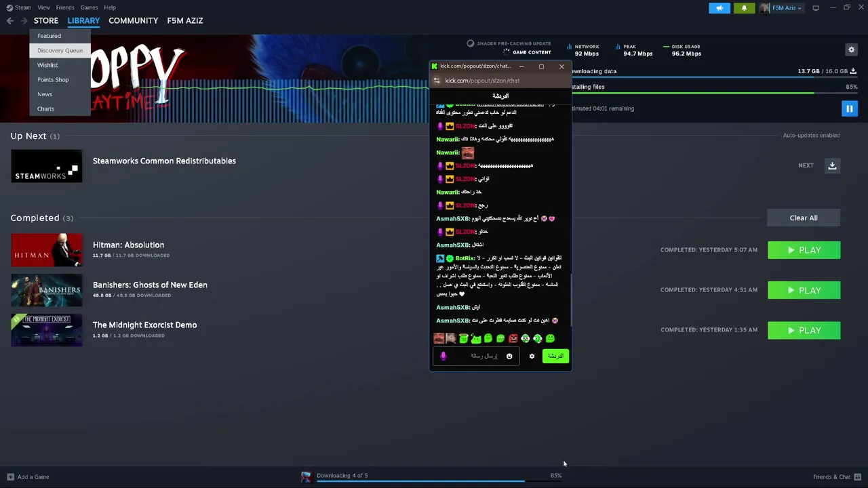Open the blue announcements megaphone icon
Viewport: 868px width, 488px height.
[719, 8]
